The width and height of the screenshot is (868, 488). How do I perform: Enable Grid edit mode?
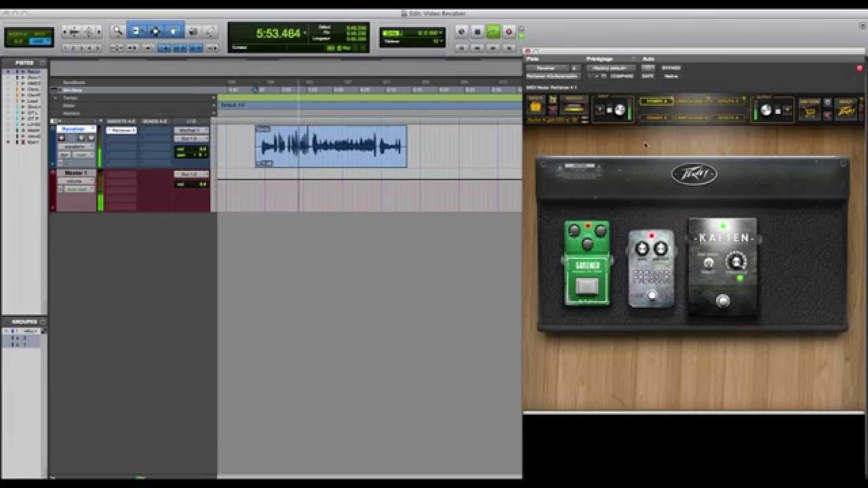tap(41, 41)
